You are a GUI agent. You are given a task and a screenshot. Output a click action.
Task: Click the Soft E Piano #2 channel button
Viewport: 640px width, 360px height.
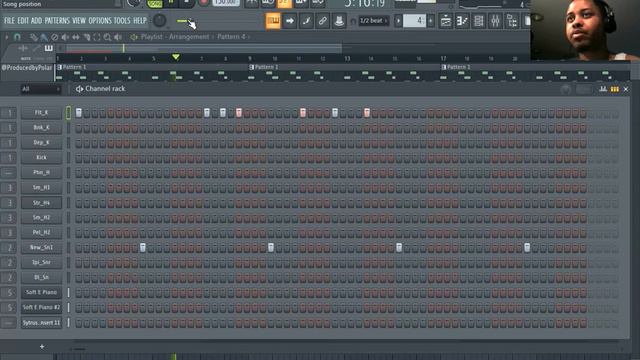click(42, 307)
